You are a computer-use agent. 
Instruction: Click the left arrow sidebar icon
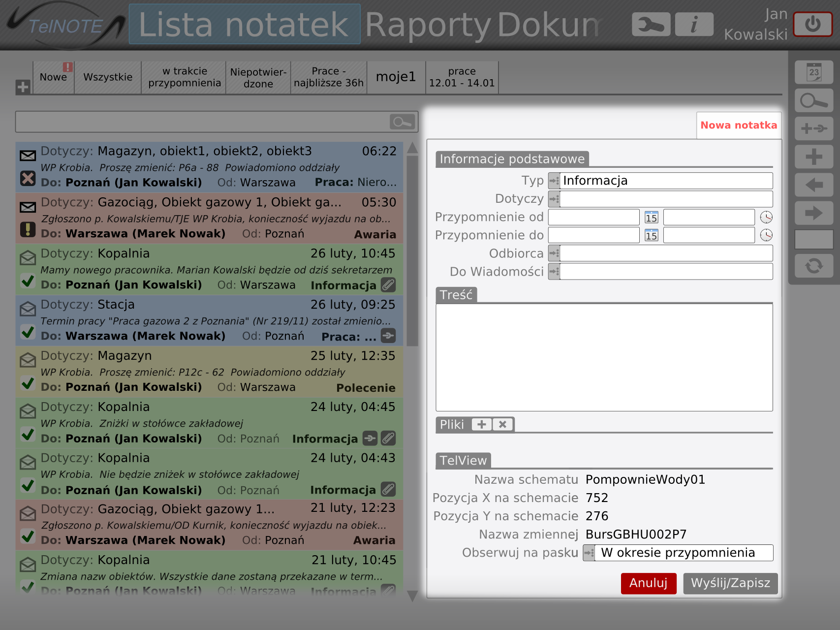tap(814, 185)
